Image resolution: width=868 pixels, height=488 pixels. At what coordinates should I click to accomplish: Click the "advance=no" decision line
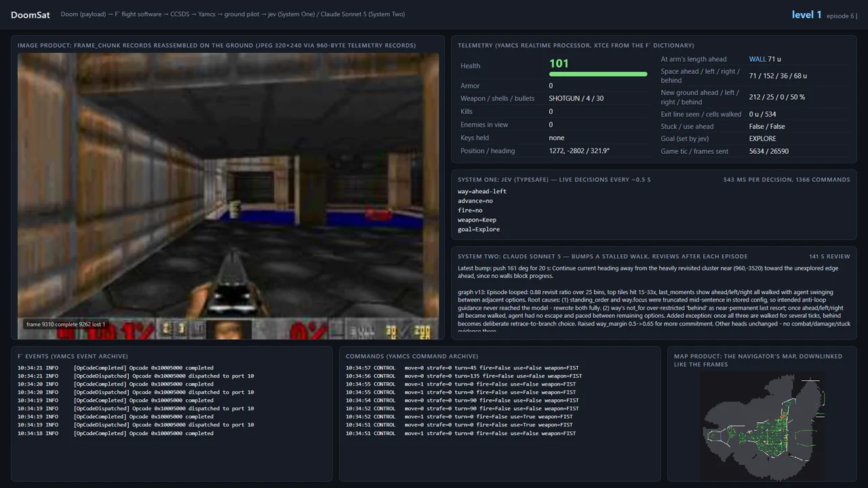[x=475, y=201]
